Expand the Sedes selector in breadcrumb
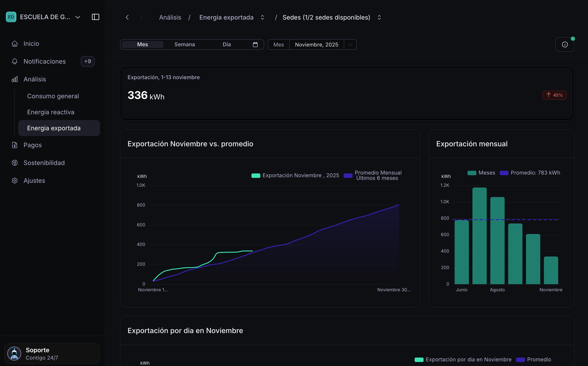Screen dimensions: 588x366 [379, 17]
